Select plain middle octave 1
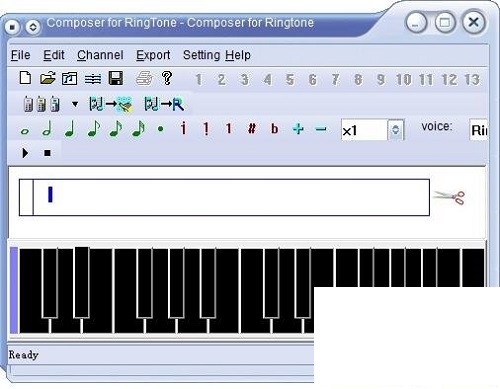The image size is (500, 389). pyautogui.click(x=229, y=128)
